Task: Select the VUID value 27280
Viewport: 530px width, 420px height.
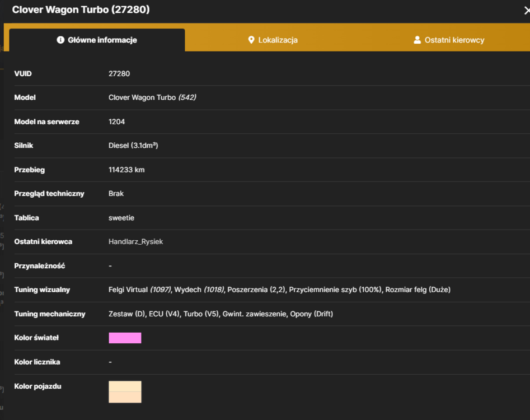Action: (119, 74)
